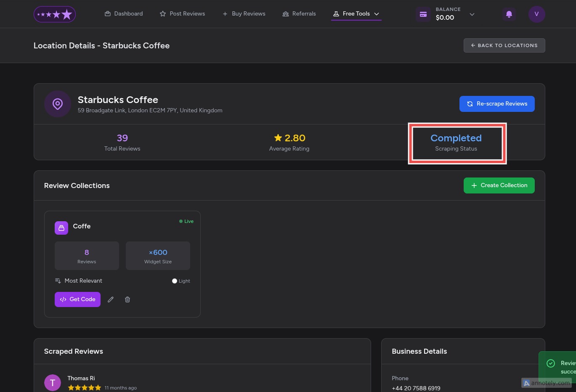The width and height of the screenshot is (576, 392).
Task: Click Re-scrape Reviews button
Action: pos(497,104)
